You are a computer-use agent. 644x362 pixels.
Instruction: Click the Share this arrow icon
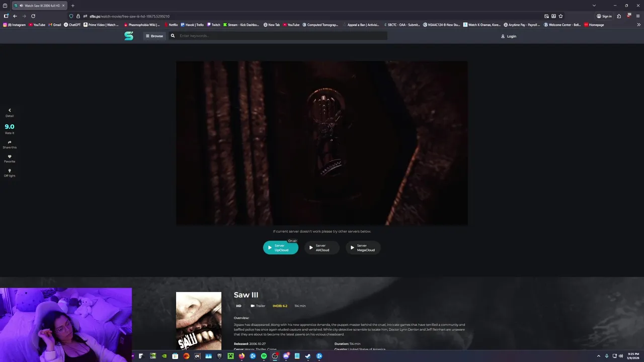[10, 142]
